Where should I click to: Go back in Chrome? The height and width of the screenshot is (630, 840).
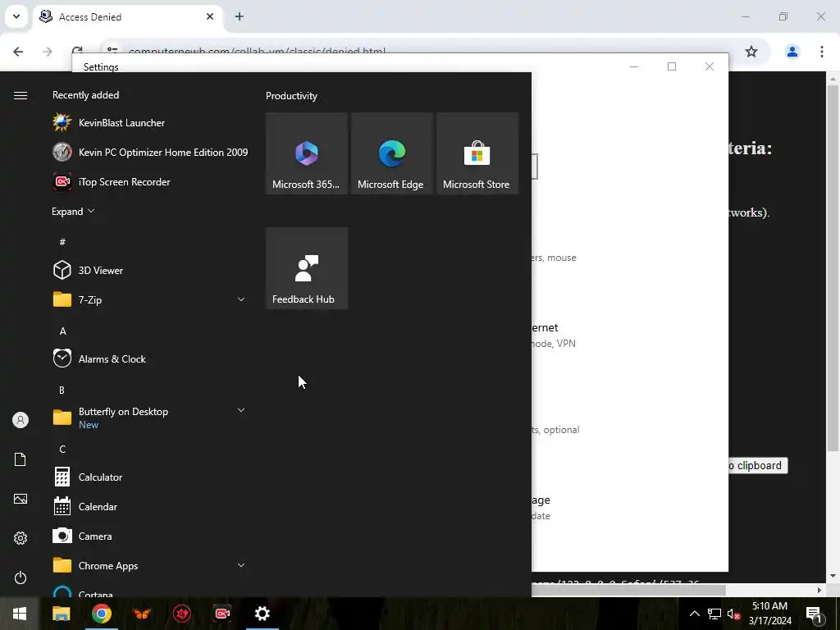[18, 52]
